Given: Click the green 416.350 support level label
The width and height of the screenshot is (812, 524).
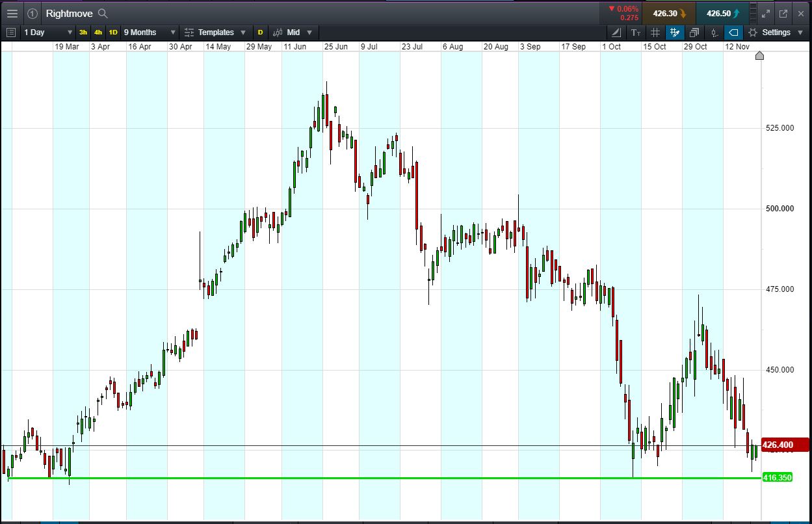Looking at the screenshot, I should pos(777,477).
